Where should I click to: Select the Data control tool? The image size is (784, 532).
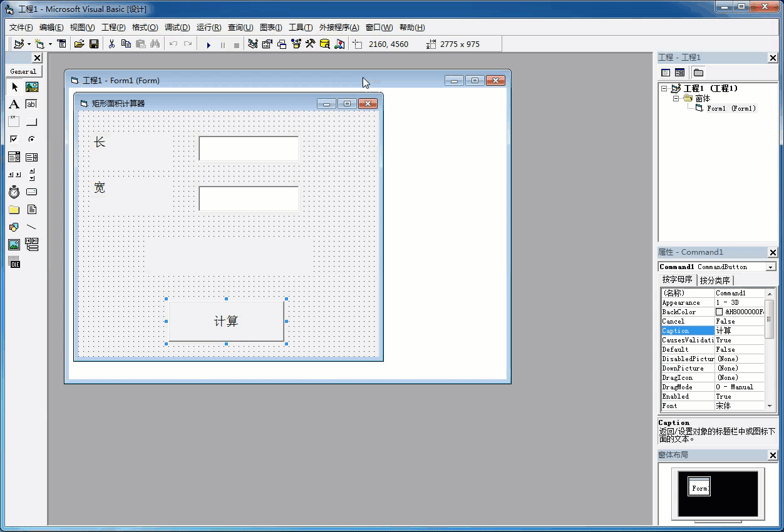(x=32, y=245)
